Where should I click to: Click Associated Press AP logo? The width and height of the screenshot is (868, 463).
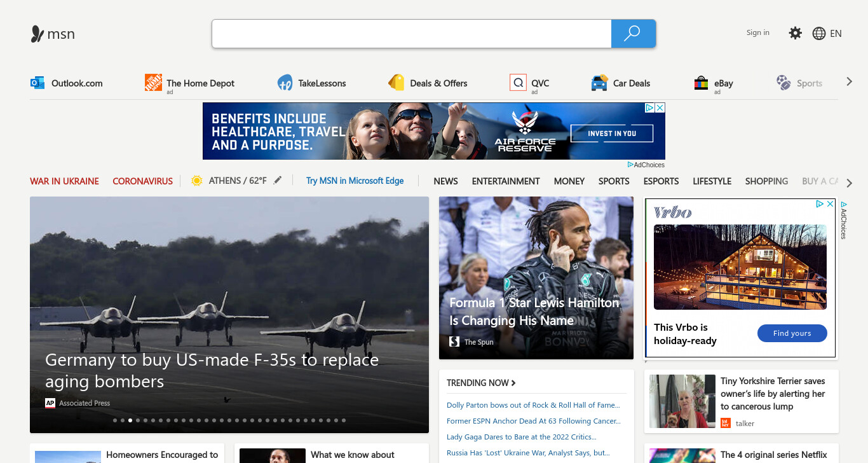click(50, 403)
